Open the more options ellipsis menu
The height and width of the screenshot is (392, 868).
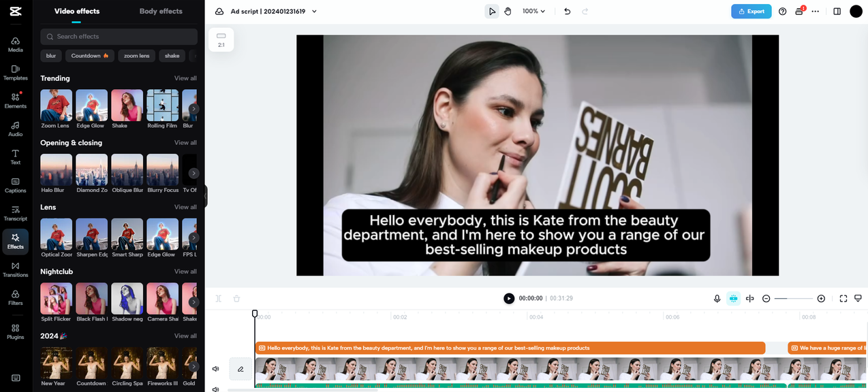point(816,12)
